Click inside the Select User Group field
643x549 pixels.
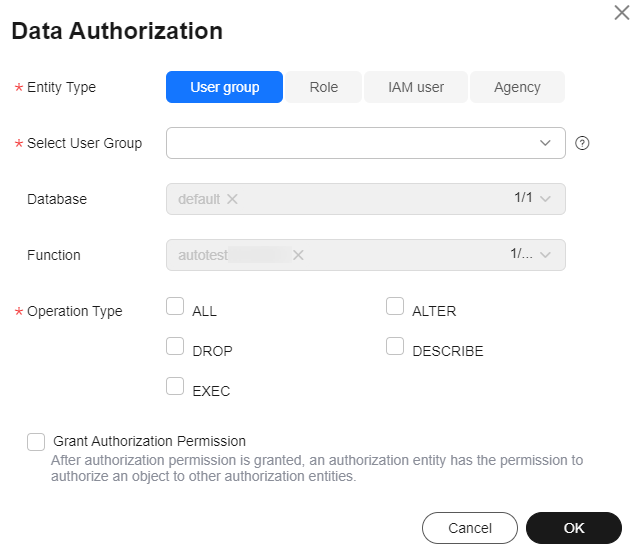(366, 143)
